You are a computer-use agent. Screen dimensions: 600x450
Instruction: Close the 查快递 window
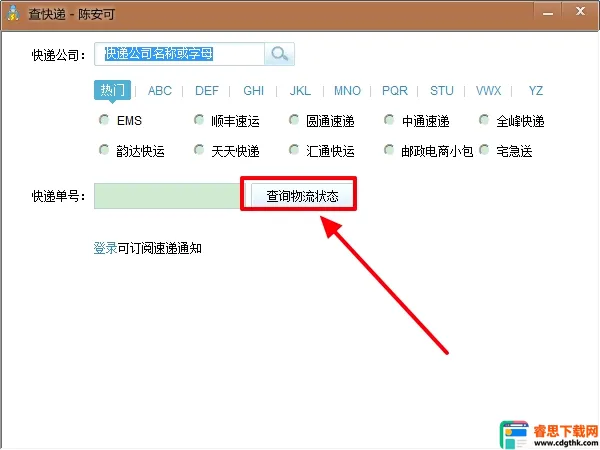click(x=580, y=12)
